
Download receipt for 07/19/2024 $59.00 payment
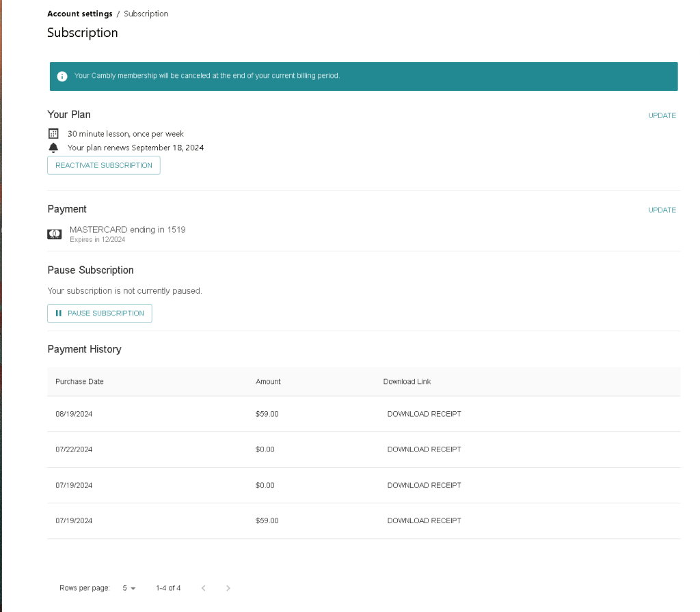coord(424,520)
